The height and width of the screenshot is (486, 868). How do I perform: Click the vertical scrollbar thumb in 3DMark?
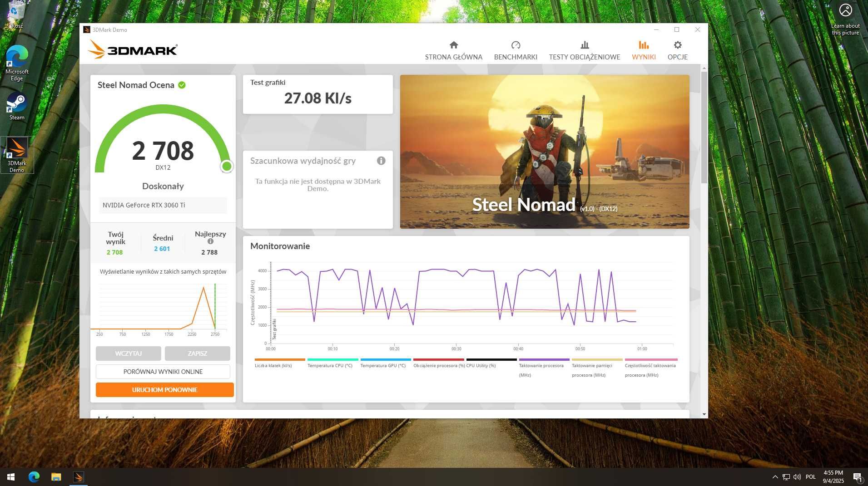coord(704,127)
